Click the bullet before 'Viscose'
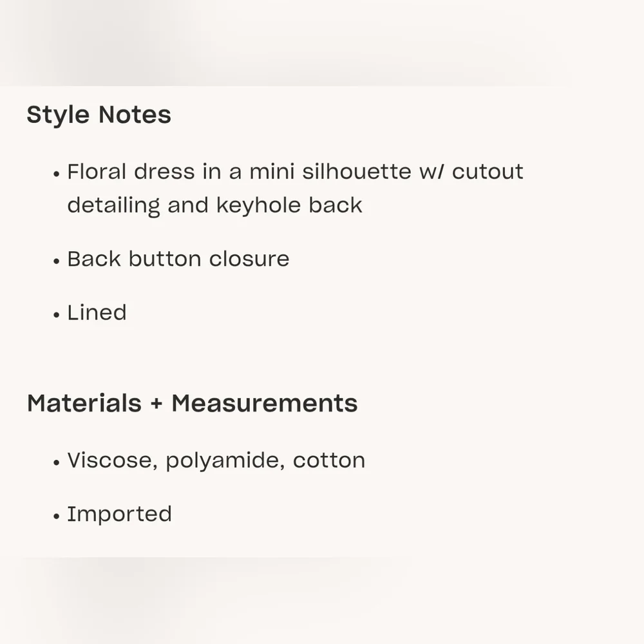Image resolution: width=644 pixels, height=644 pixels. tap(57, 463)
